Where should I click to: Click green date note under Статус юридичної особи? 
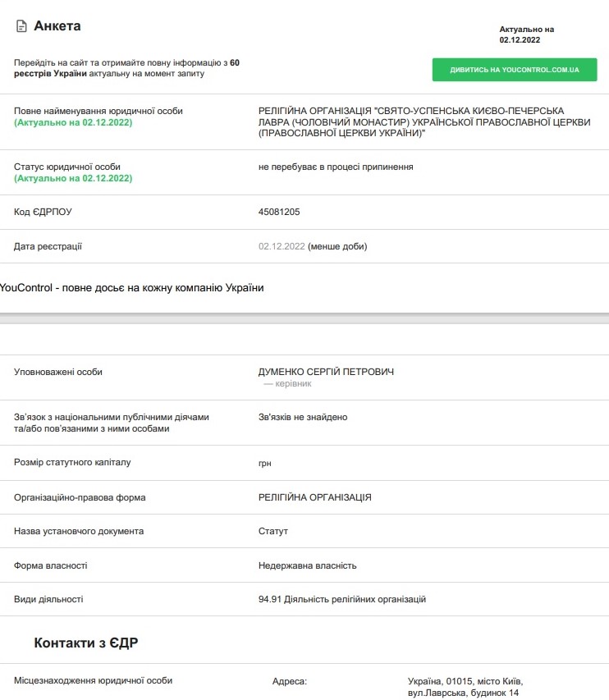pyautogui.click(x=73, y=178)
